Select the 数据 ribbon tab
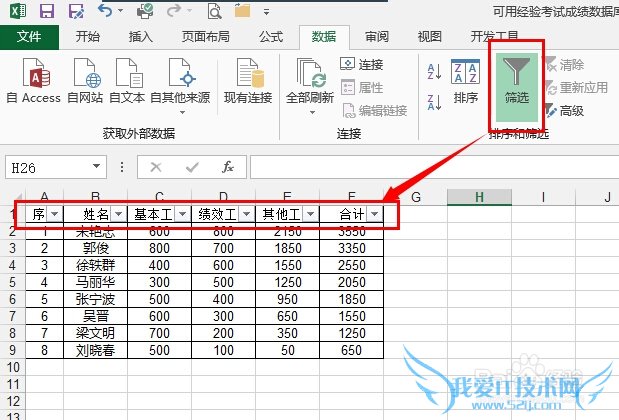This screenshot has height=420, width=619. point(324,37)
